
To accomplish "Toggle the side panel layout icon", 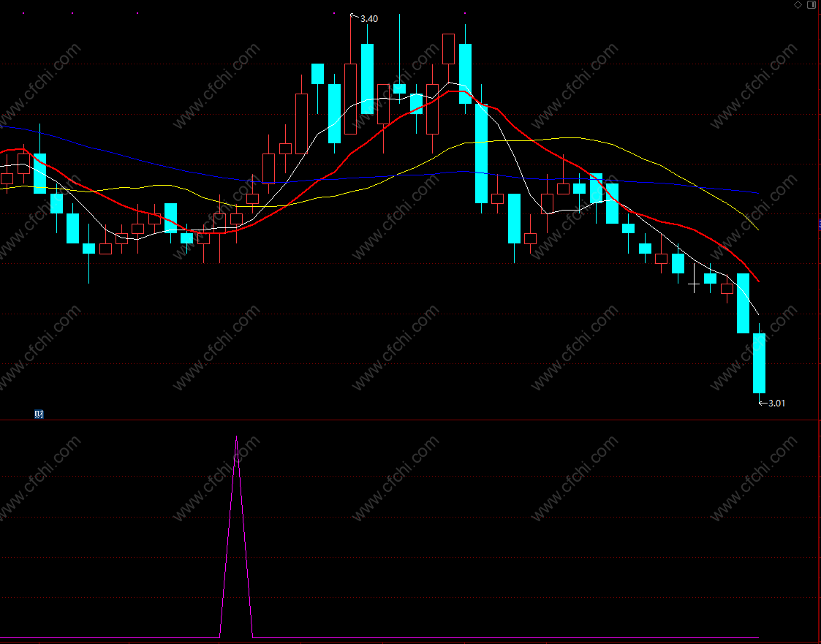I will [811, 4].
